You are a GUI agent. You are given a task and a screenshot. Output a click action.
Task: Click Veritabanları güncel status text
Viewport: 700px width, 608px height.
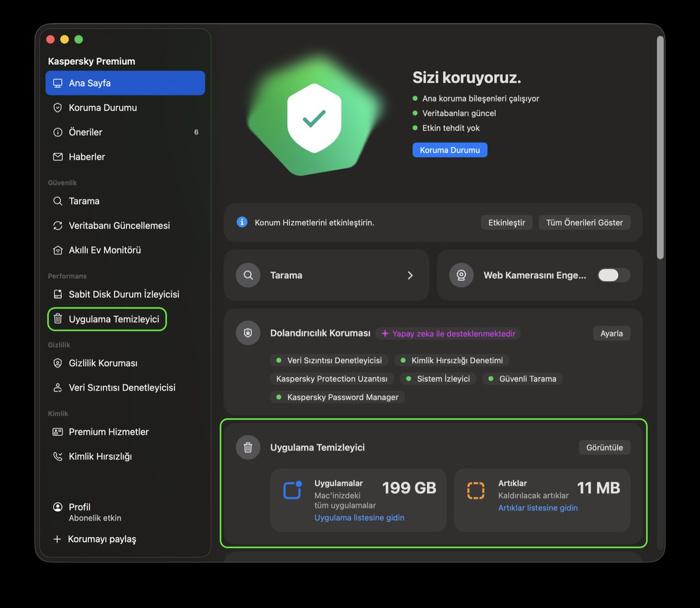tap(459, 113)
